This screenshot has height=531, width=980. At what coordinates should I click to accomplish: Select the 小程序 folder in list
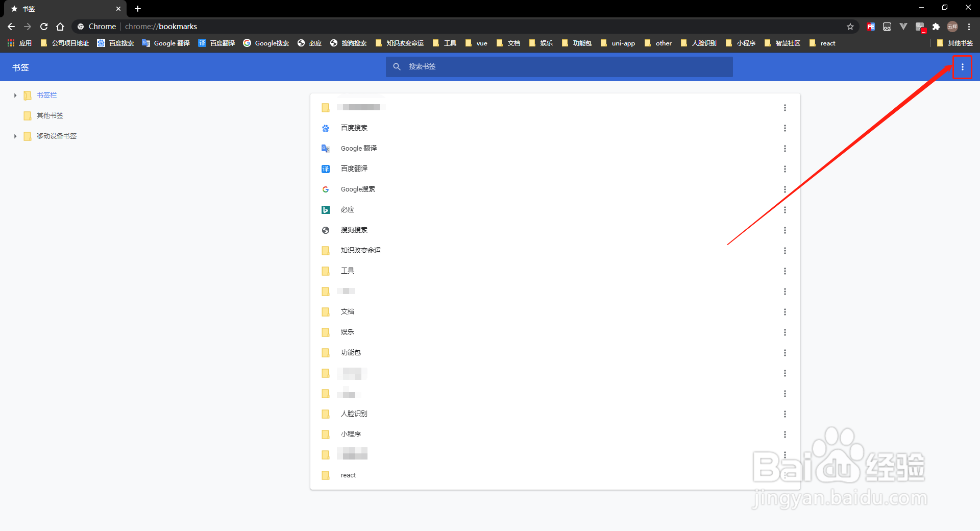(555, 435)
